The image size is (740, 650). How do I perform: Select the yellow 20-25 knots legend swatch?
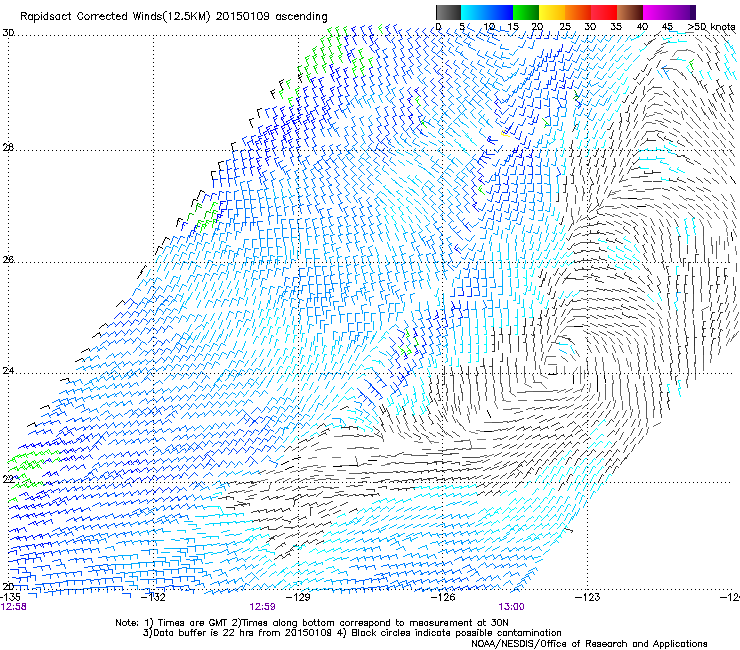click(x=552, y=12)
